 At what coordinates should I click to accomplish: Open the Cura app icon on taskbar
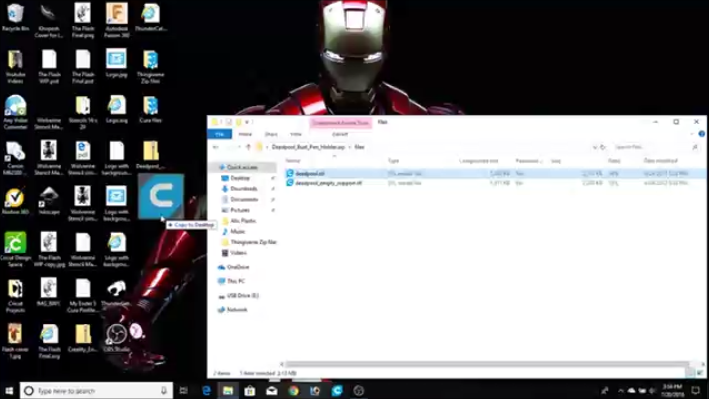[x=337, y=391]
